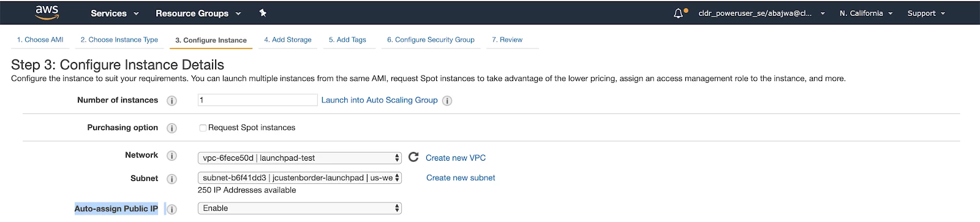Image resolution: width=980 pixels, height=222 pixels.
Task: Open the notifications bell icon
Action: tap(678, 13)
